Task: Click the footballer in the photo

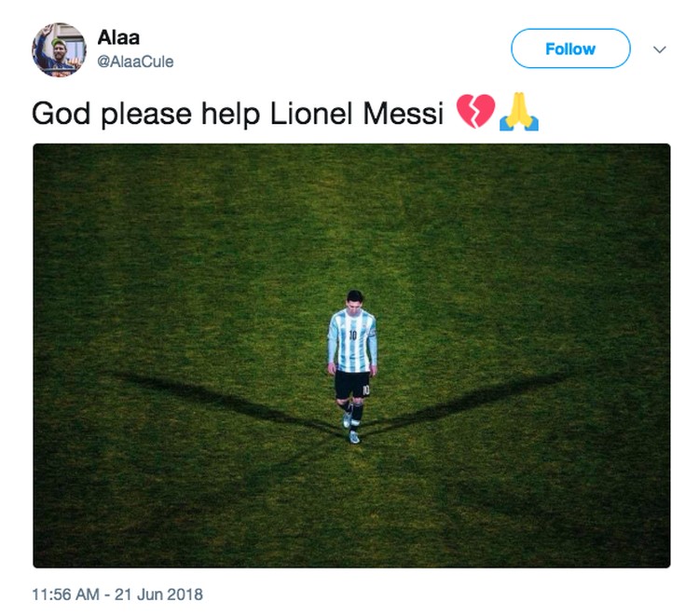Action: (x=352, y=366)
